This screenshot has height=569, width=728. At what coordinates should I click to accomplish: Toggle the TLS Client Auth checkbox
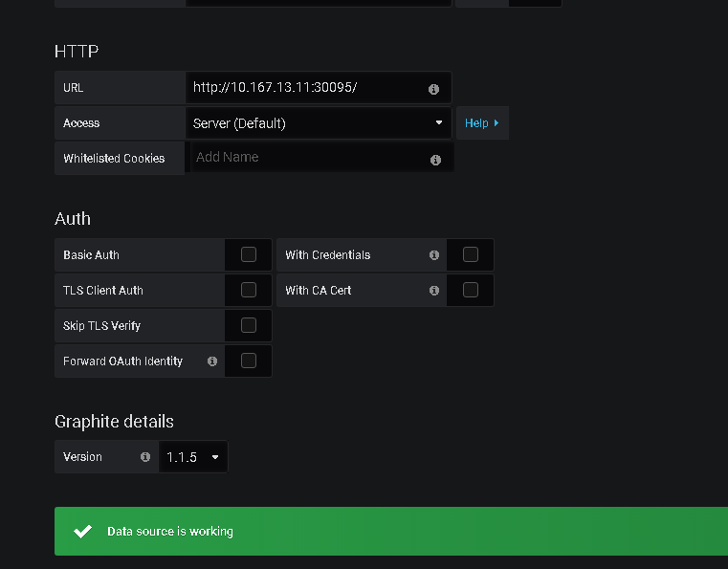coord(249,290)
